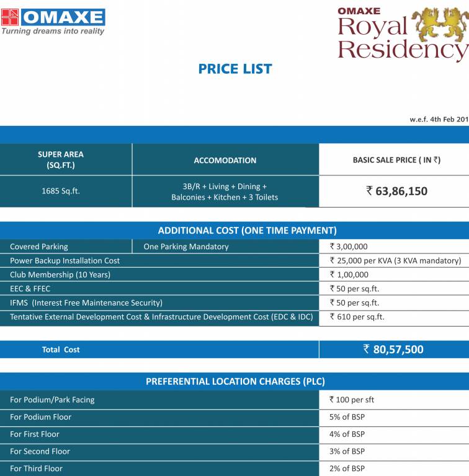Viewport: 469px width, 476px height.
Task: Click the SUPER AREA (SQ.FT.) column header
Action: pos(61,160)
